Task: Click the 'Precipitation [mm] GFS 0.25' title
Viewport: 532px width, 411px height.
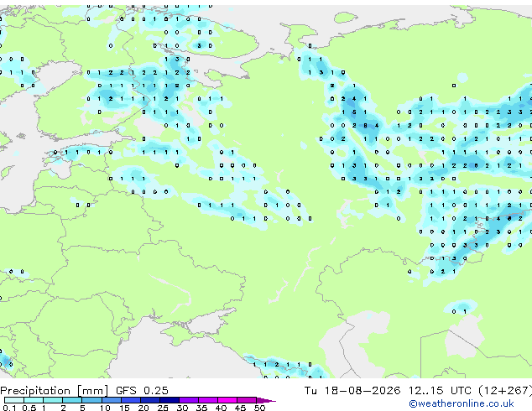Action: click(84, 391)
